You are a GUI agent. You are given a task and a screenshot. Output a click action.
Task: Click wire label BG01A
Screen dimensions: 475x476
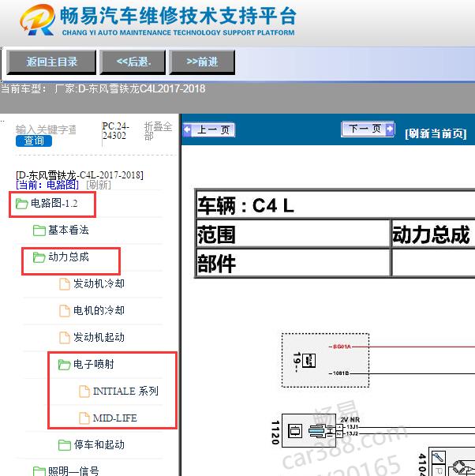(x=342, y=347)
